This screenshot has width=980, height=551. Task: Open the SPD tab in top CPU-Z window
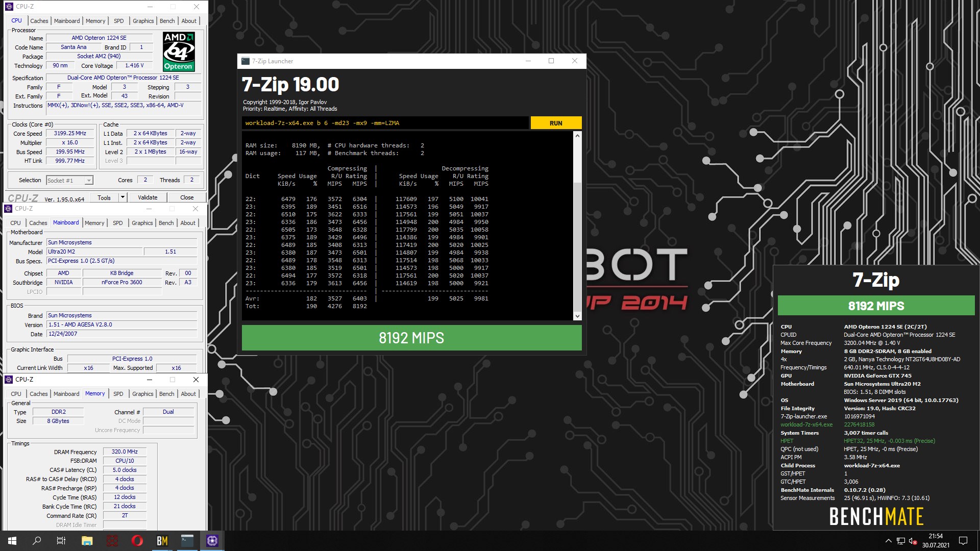pyautogui.click(x=118, y=21)
